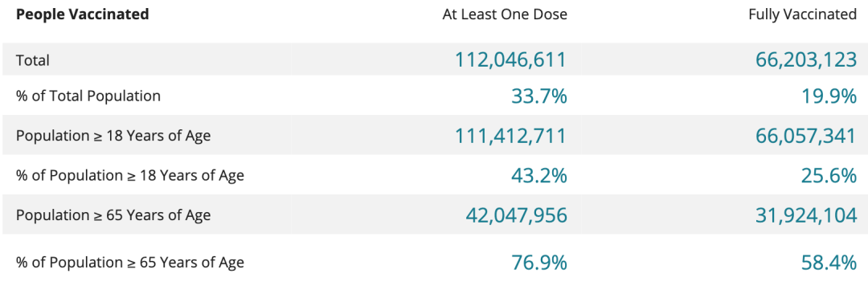Image resolution: width=868 pixels, height=290 pixels.
Task: Click the 58.4% value
Action: (x=829, y=263)
